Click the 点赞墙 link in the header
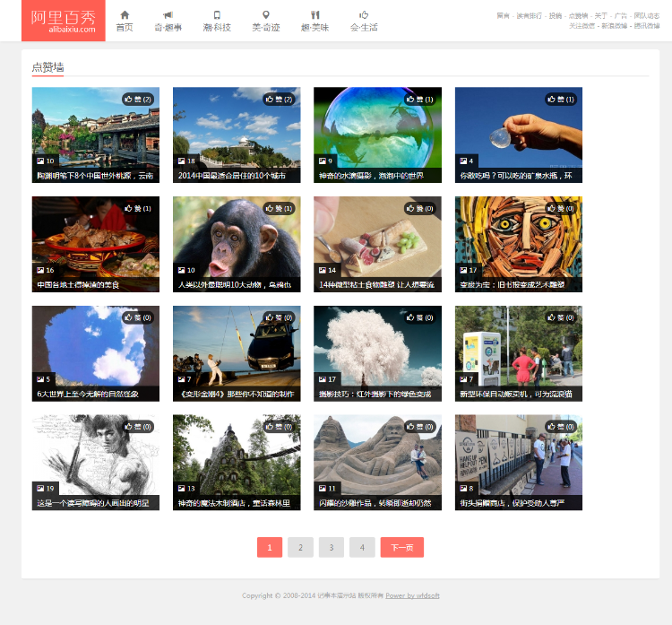 pyautogui.click(x=578, y=16)
